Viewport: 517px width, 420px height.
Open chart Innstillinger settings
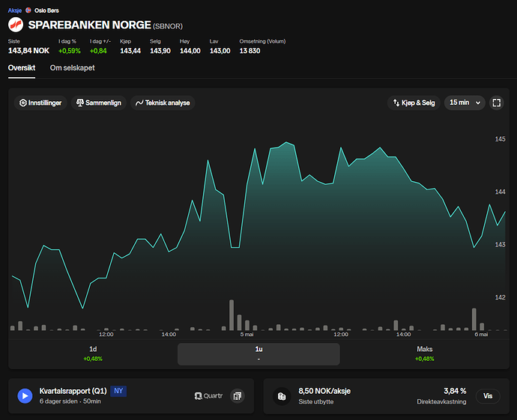40,103
